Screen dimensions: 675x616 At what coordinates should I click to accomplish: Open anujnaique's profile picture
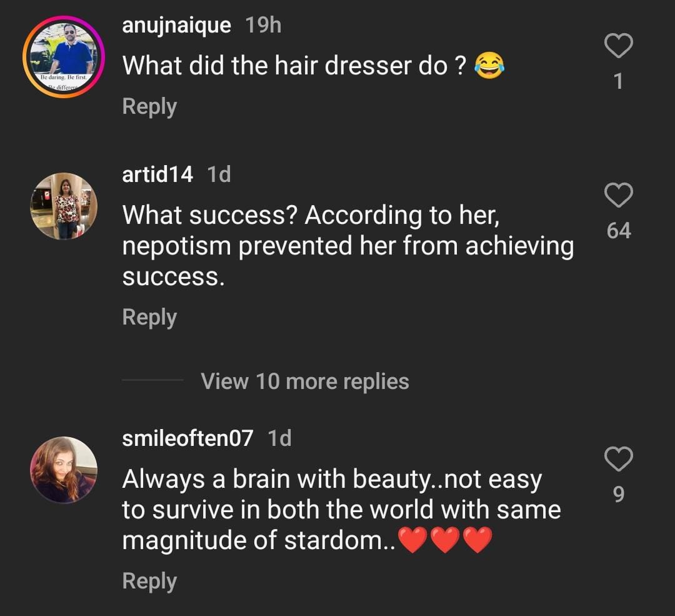pyautogui.click(x=64, y=57)
